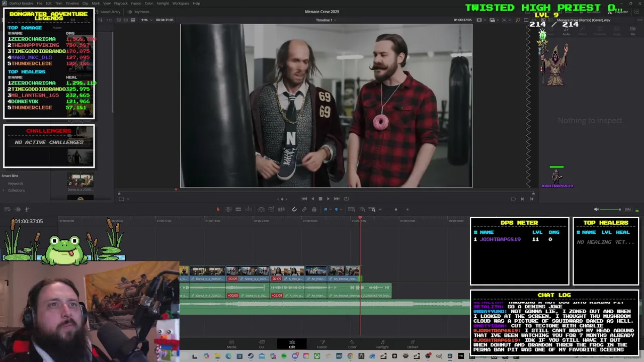Open Spotify from the taskbar

pyautogui.click(x=284, y=356)
